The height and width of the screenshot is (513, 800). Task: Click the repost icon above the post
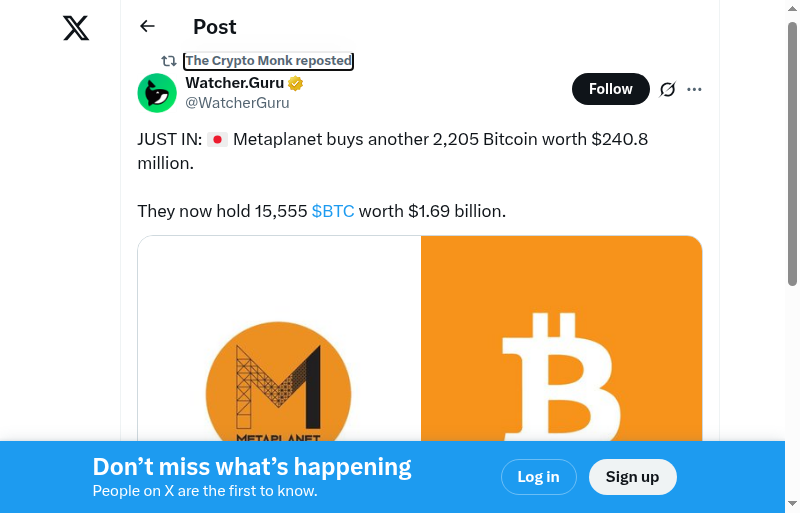[169, 61]
